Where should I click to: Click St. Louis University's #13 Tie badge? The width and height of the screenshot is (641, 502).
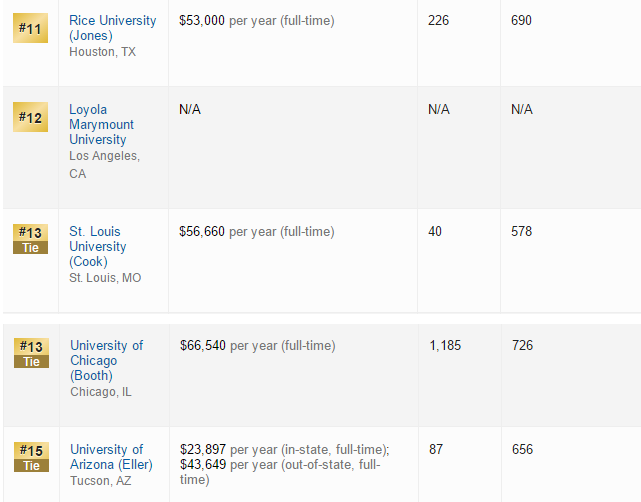click(30, 239)
